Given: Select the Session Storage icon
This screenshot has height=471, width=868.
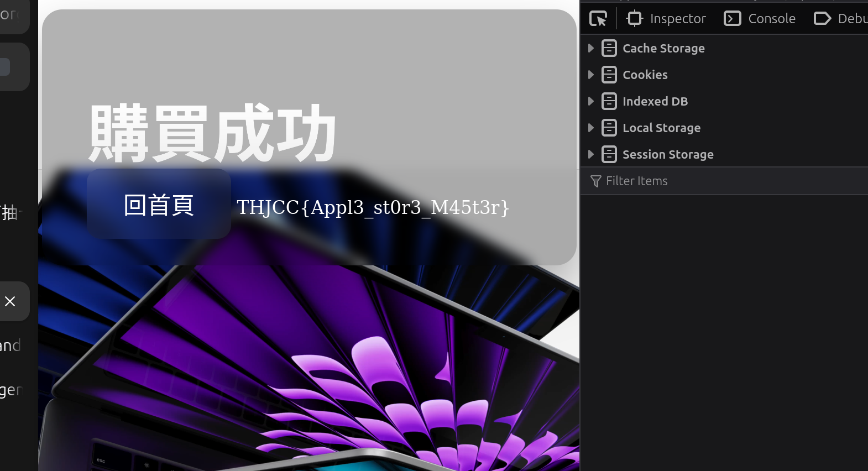Looking at the screenshot, I should tap(609, 154).
